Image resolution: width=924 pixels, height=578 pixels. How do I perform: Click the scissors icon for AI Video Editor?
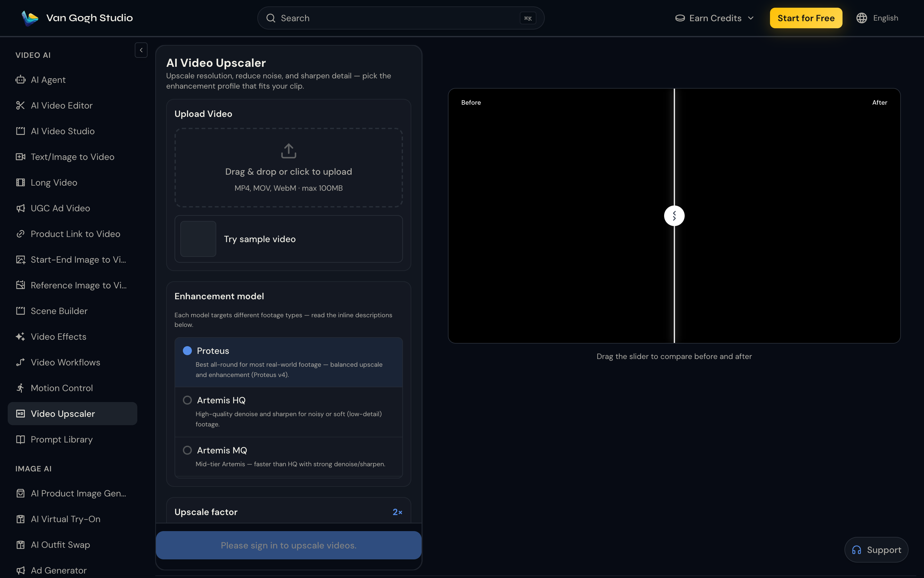pos(20,105)
